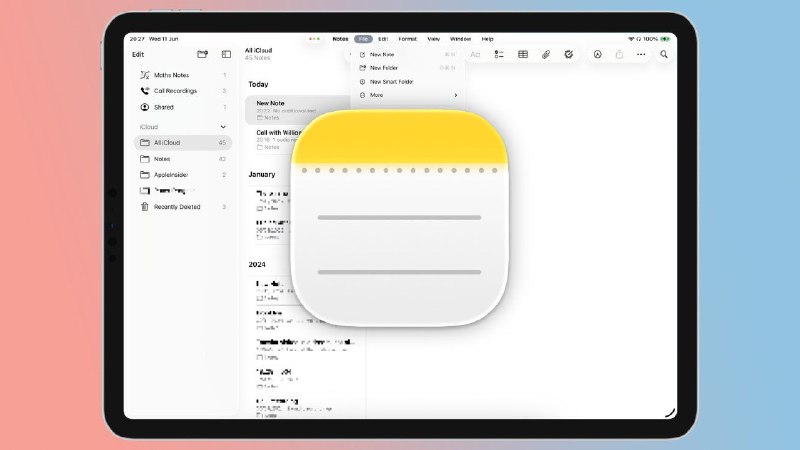Open the Aa text format tool
800x450 pixels.
point(475,54)
